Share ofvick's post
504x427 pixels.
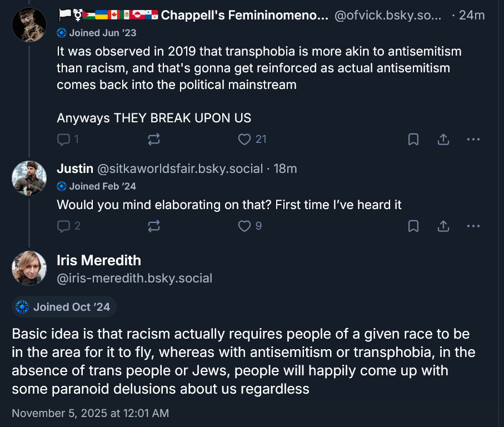pos(443,139)
